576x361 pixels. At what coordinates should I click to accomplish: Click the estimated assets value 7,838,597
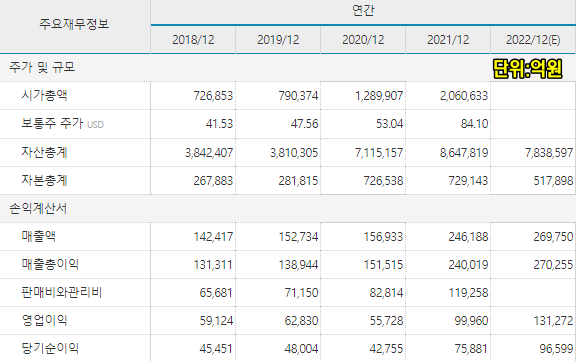pyautogui.click(x=549, y=152)
